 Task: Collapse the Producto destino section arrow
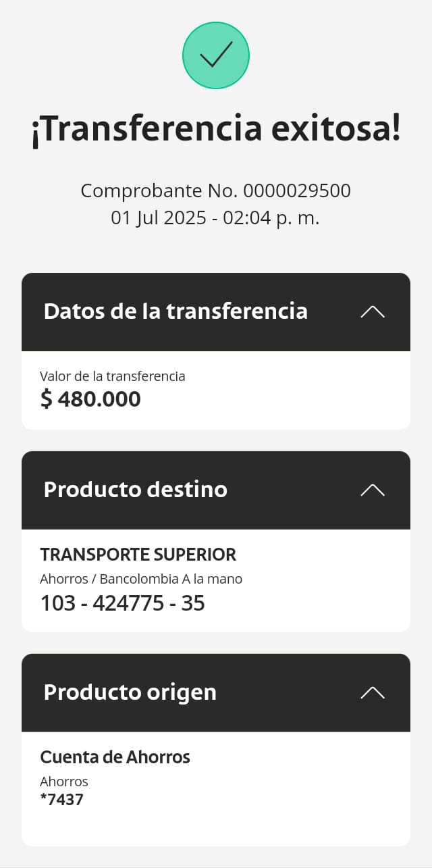pyautogui.click(x=373, y=490)
